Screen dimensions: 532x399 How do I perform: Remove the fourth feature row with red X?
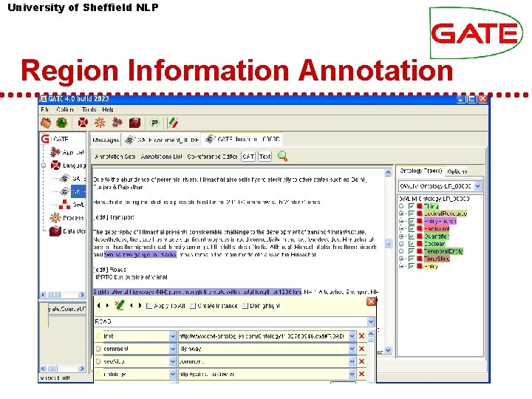(361, 374)
